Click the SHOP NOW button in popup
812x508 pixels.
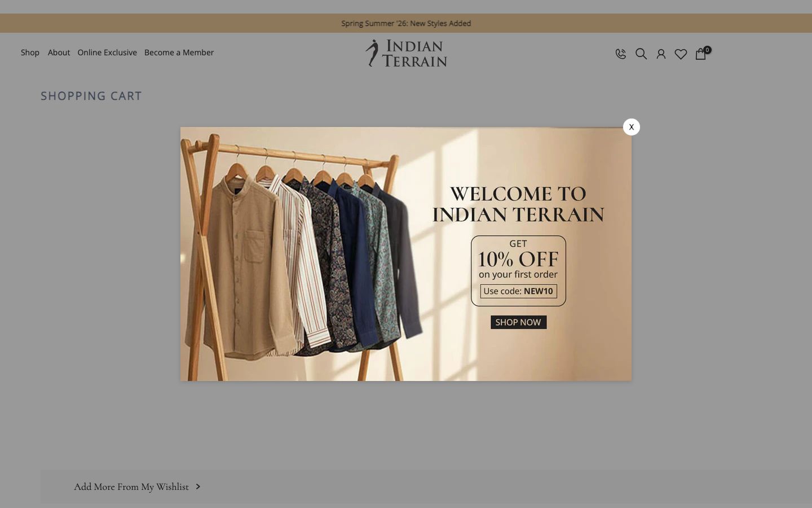click(518, 322)
